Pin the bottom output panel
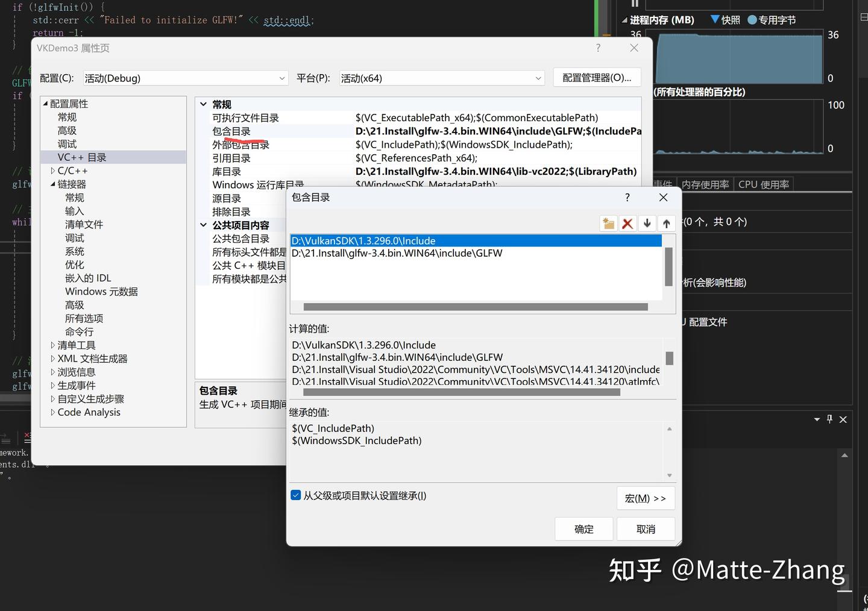The width and height of the screenshot is (868, 611). point(829,419)
